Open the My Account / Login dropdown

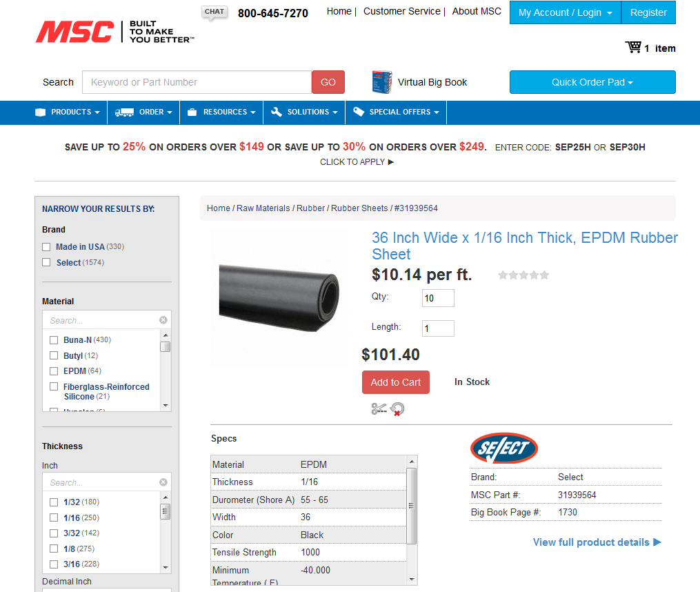click(x=566, y=12)
